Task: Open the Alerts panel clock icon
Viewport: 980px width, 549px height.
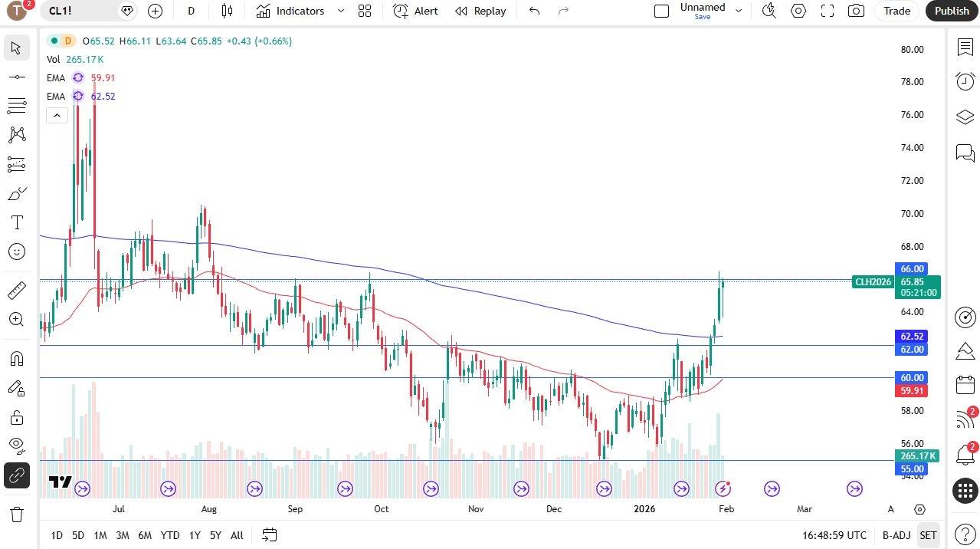Action: click(x=965, y=81)
